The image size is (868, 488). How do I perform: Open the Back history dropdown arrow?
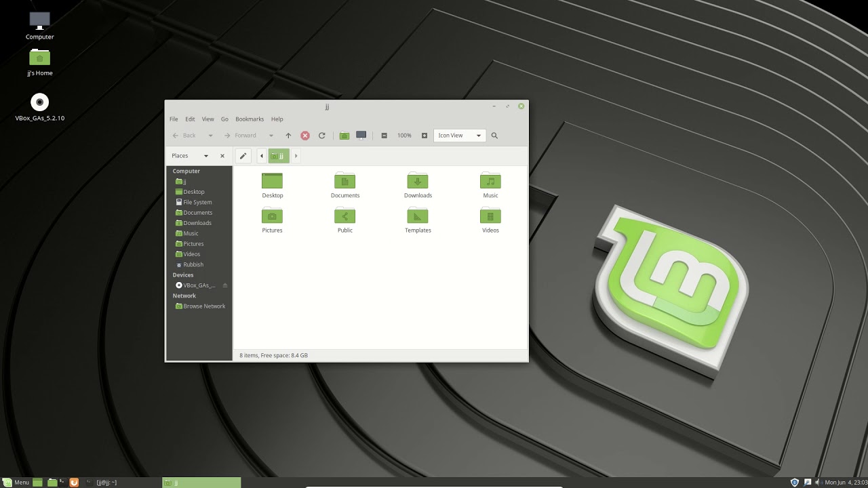[210, 136]
